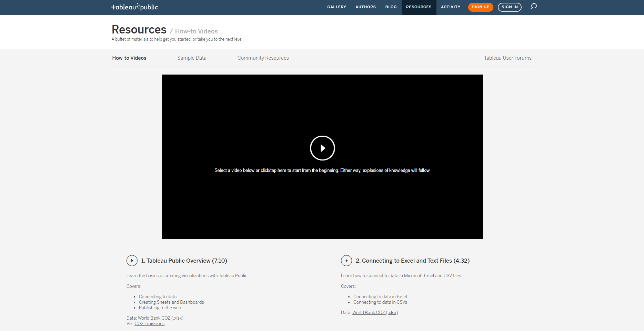Download World Bank CO2 data under video 2
Viewport: 644px width, 331px height.
[x=375, y=312]
